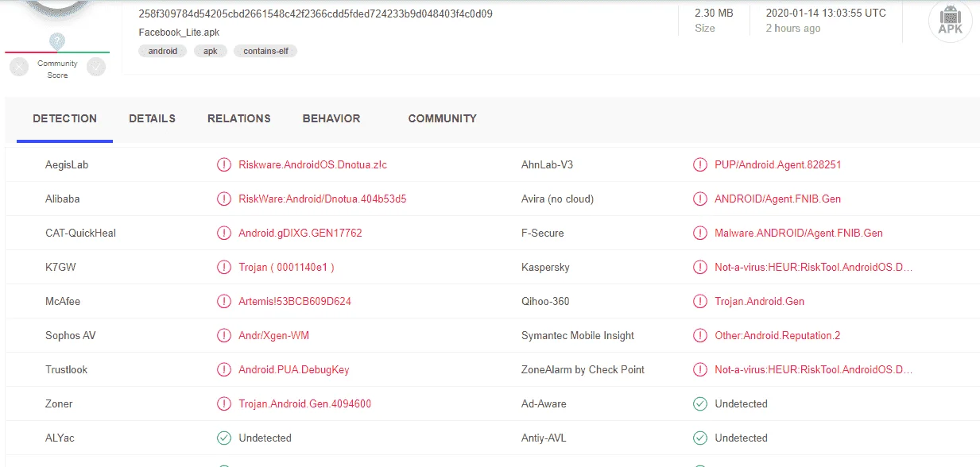Click the Trustlook engine name
980x467 pixels.
[67, 369]
